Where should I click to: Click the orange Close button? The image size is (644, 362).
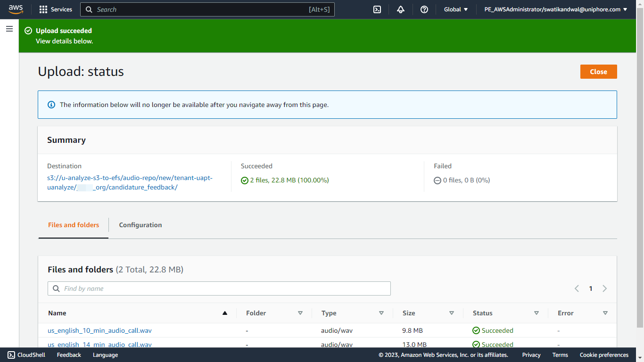tap(598, 72)
